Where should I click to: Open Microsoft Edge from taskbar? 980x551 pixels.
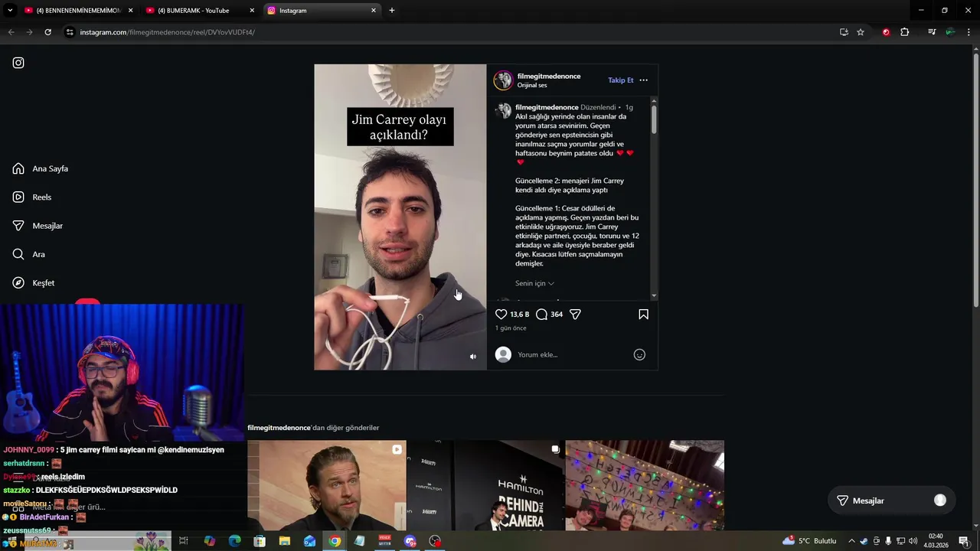point(234,541)
